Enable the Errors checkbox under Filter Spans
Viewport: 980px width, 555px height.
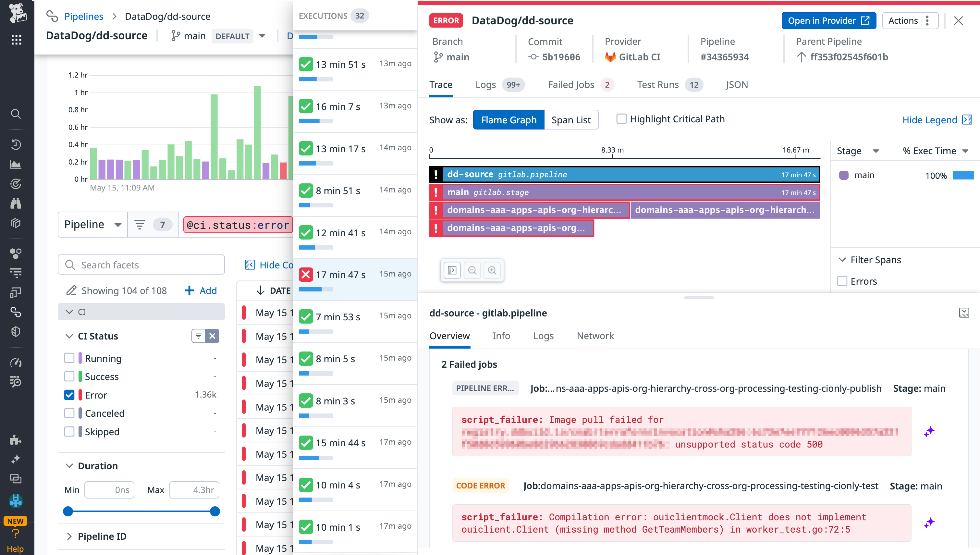pyautogui.click(x=842, y=281)
